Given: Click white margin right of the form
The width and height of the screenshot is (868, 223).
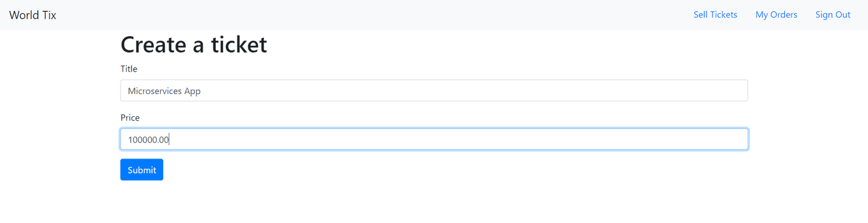Looking at the screenshot, I should 808,121.
